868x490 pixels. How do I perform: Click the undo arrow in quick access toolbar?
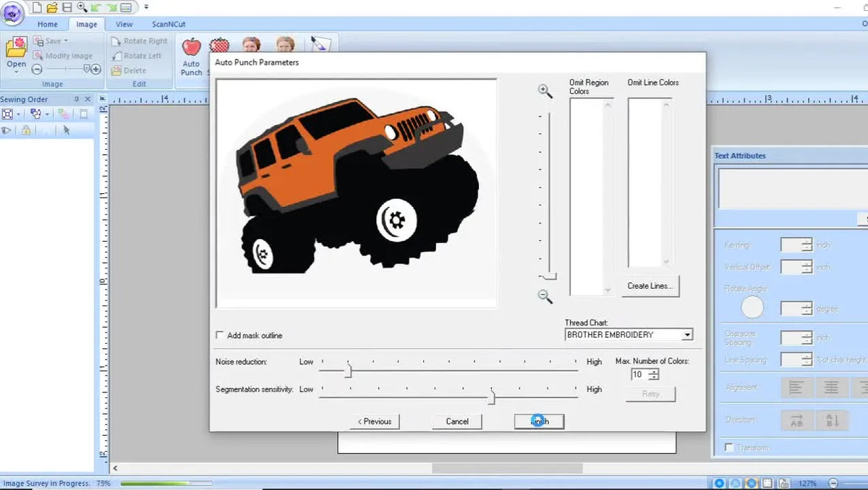[95, 7]
